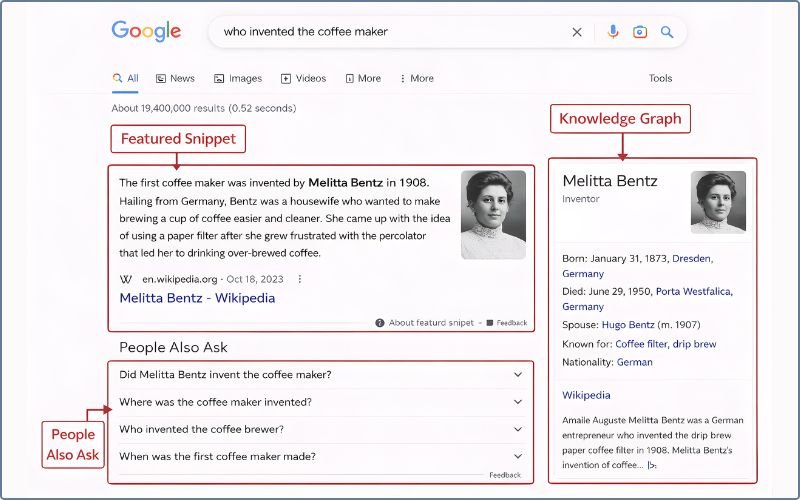
Task: Open the Tools option
Action: 660,78
